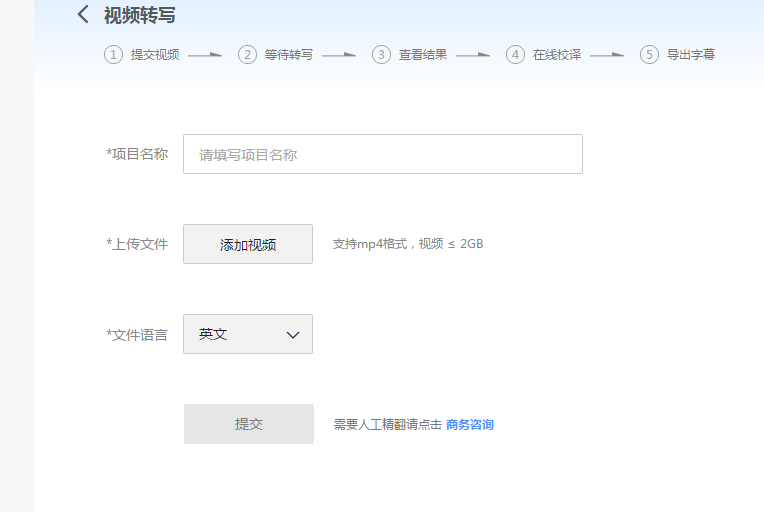The image size is (764, 512).
Task: Select step 2 等待转写
Action: pos(276,55)
